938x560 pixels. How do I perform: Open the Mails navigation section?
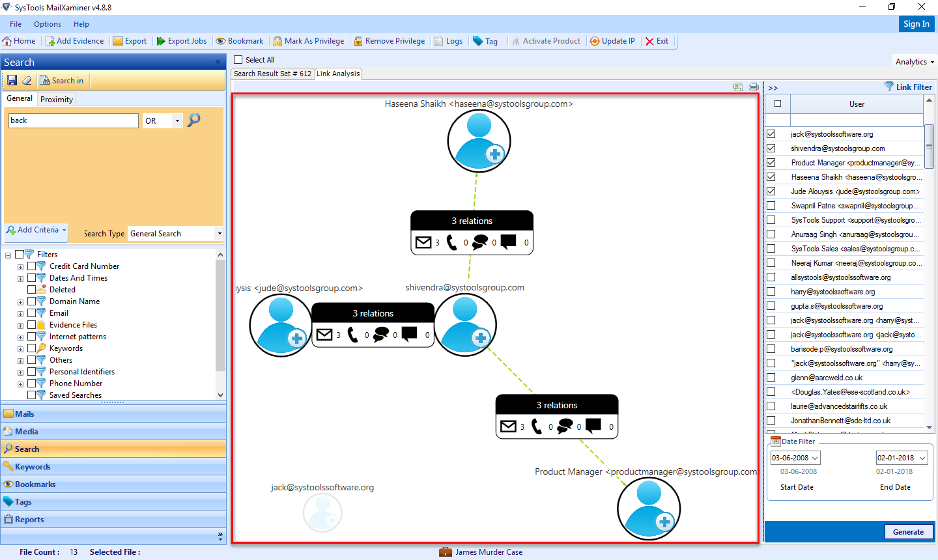[113, 413]
